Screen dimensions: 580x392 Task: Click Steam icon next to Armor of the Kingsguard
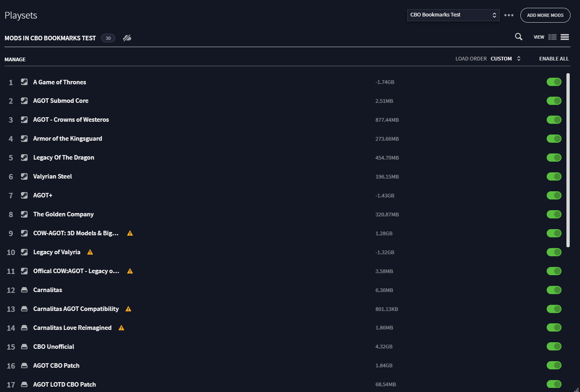(24, 139)
